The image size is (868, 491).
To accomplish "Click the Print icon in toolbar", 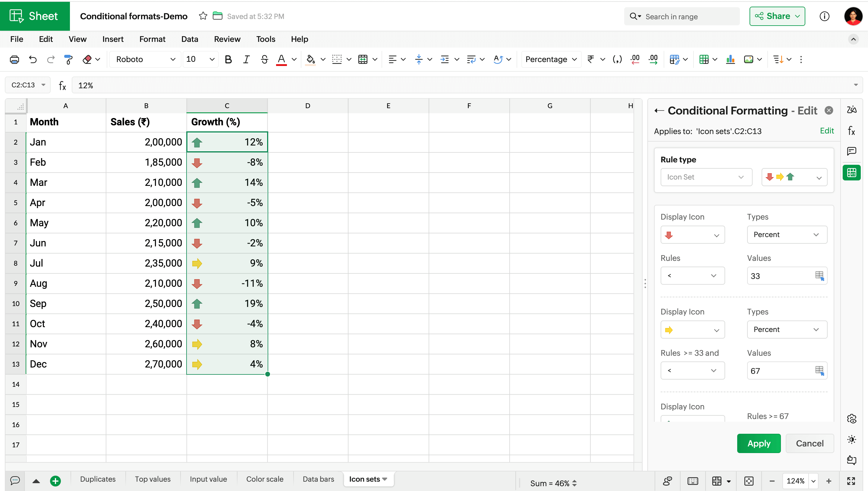I will click(14, 59).
